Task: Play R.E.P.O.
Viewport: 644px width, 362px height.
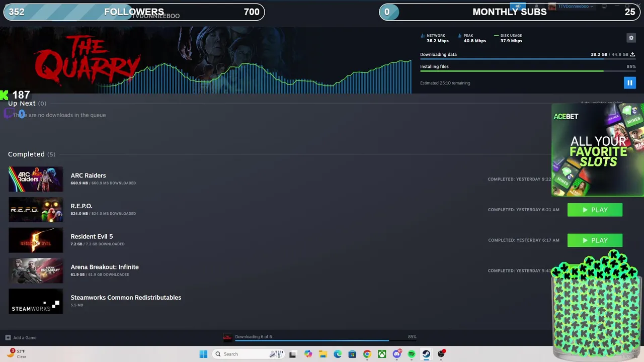Action: pos(595,210)
